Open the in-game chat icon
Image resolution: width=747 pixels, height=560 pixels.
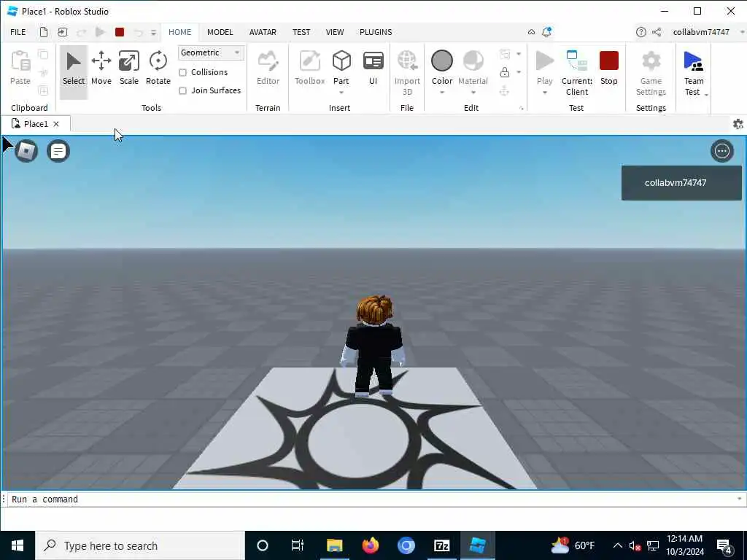coord(58,151)
